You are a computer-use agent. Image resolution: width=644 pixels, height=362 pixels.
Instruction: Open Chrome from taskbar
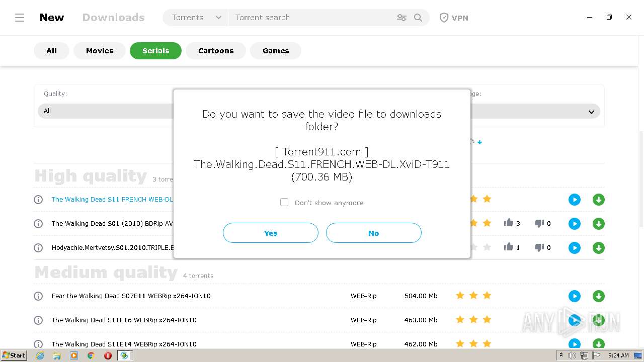[91, 355]
